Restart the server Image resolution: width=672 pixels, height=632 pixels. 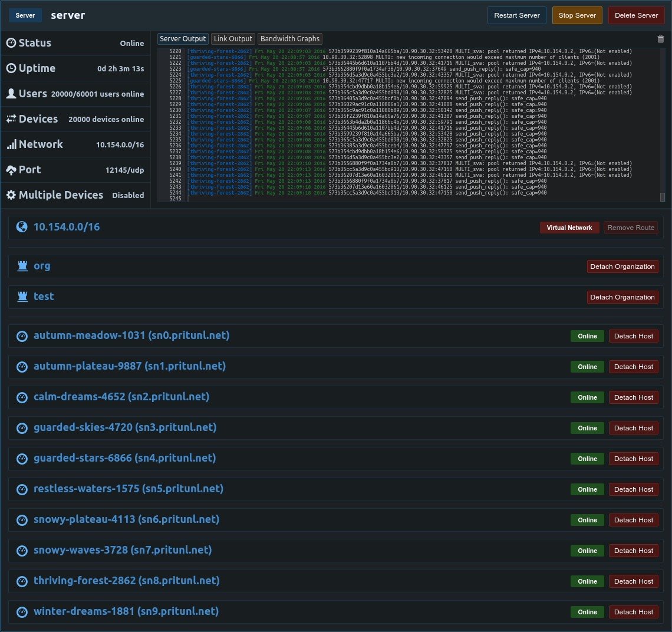(517, 15)
